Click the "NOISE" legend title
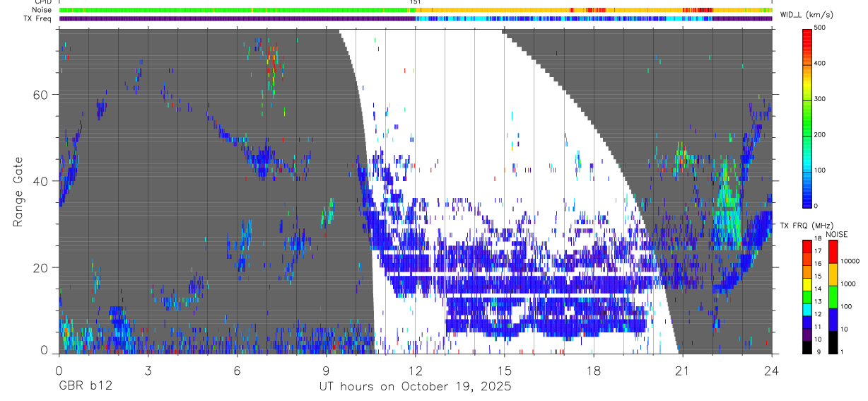Viewport: 868px width, 401px height. pos(837,234)
